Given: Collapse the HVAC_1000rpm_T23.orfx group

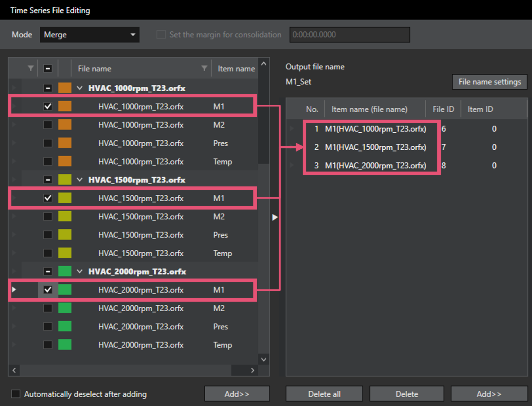Looking at the screenshot, I should pos(79,88).
